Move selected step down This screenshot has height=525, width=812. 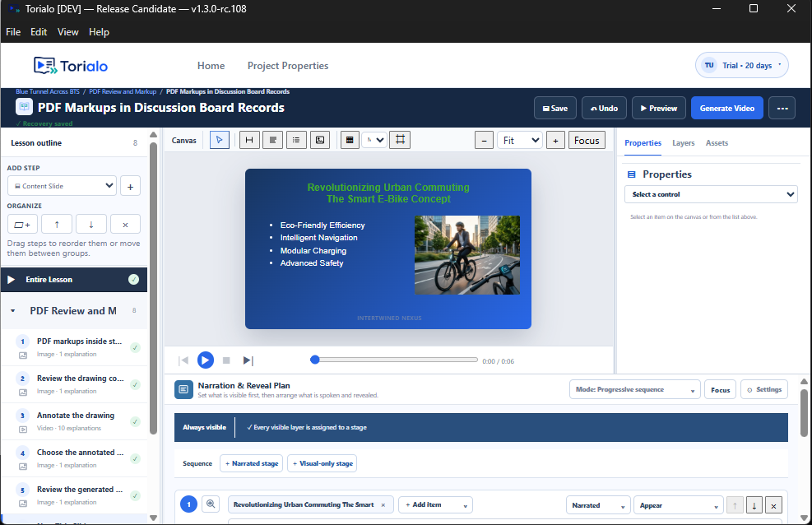click(x=91, y=224)
